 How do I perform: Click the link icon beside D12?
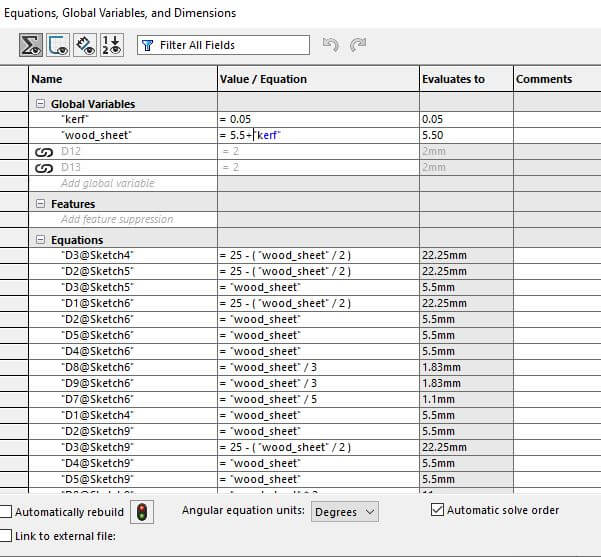(x=44, y=152)
